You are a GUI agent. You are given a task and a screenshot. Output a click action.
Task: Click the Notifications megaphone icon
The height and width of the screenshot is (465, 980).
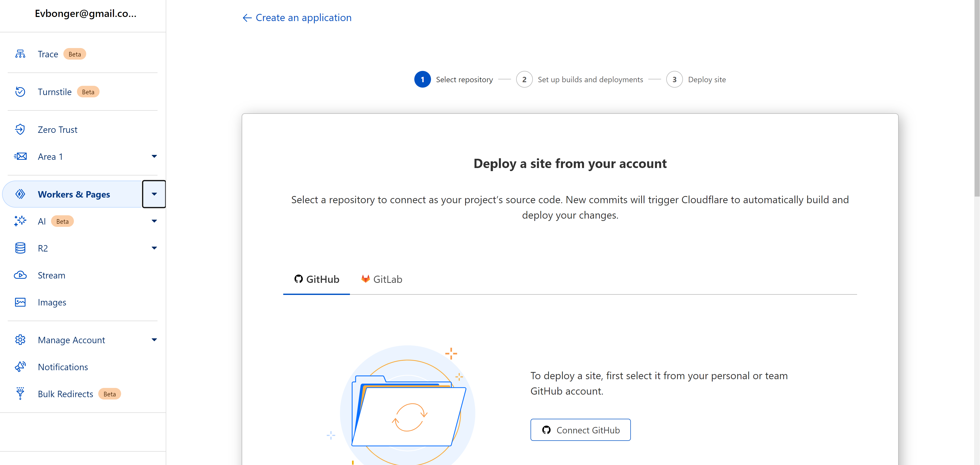[20, 367]
